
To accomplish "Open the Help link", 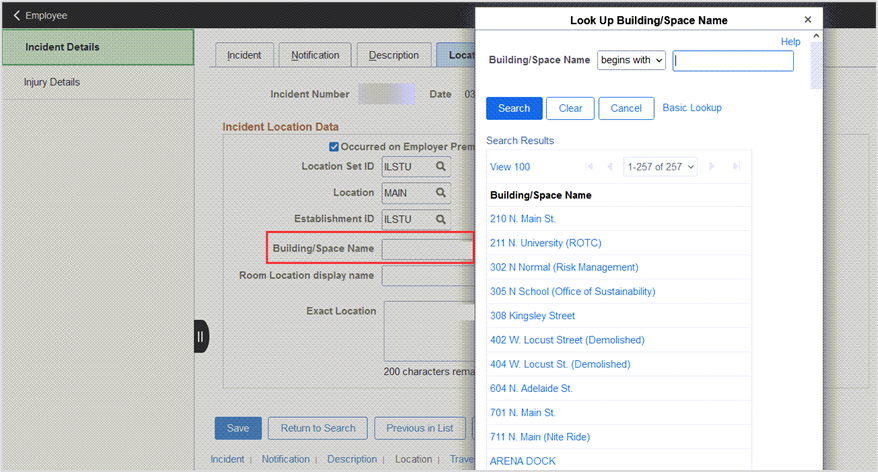I will 790,41.
